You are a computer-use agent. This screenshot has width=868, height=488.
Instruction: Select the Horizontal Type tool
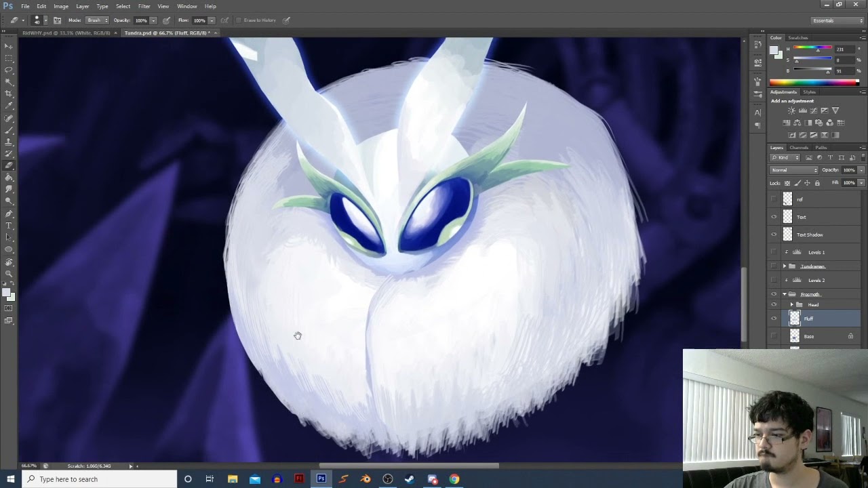(9, 225)
